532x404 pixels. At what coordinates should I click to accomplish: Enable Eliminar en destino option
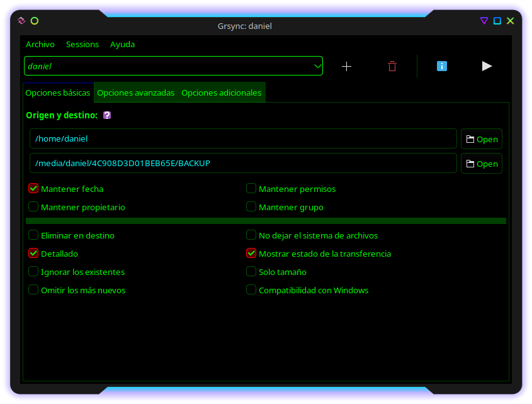(x=33, y=235)
